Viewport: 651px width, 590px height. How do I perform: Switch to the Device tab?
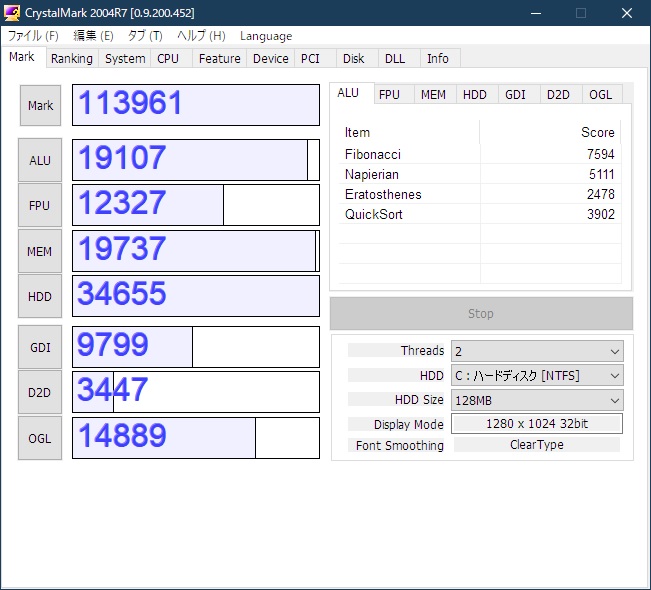coord(271,59)
